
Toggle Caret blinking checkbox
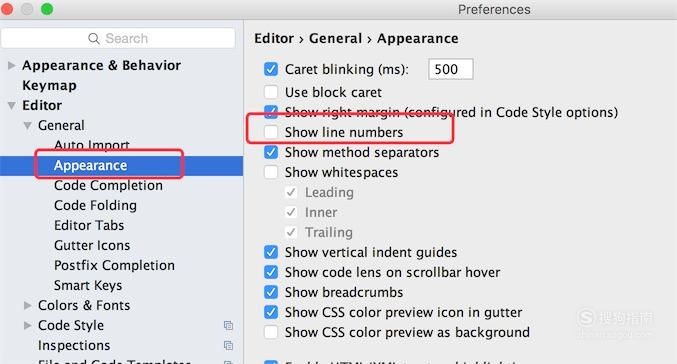tap(271, 69)
